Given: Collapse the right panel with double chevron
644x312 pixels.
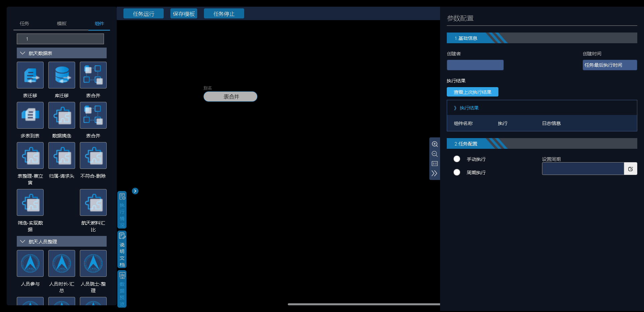Looking at the screenshot, I should [435, 173].
